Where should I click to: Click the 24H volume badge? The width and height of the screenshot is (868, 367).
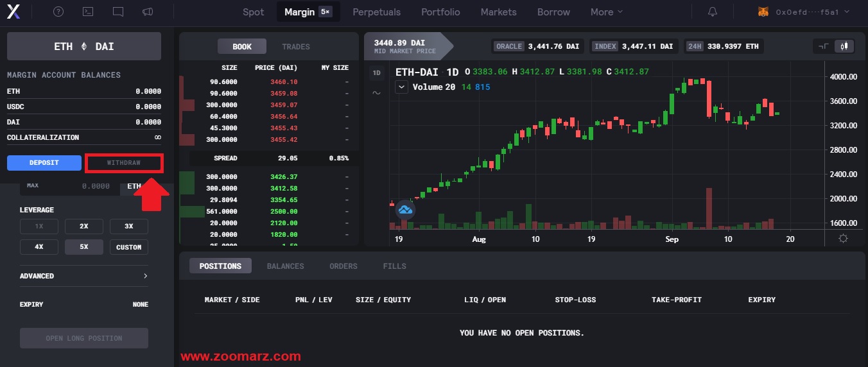coord(723,46)
